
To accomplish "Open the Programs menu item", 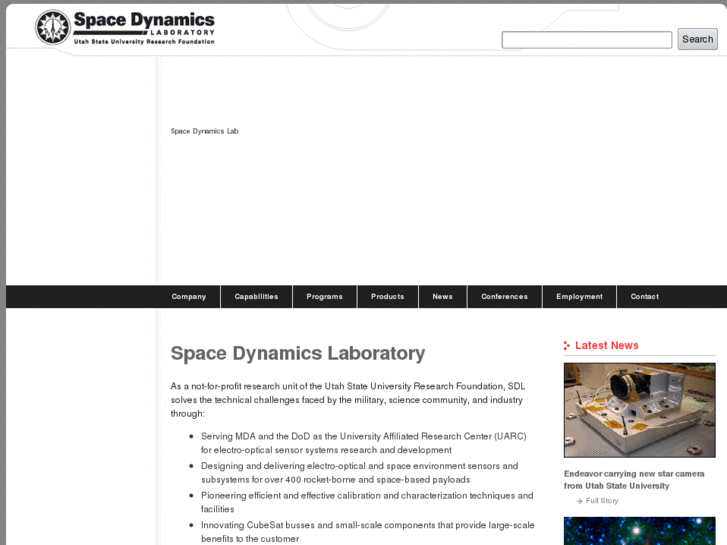I will pos(325,297).
